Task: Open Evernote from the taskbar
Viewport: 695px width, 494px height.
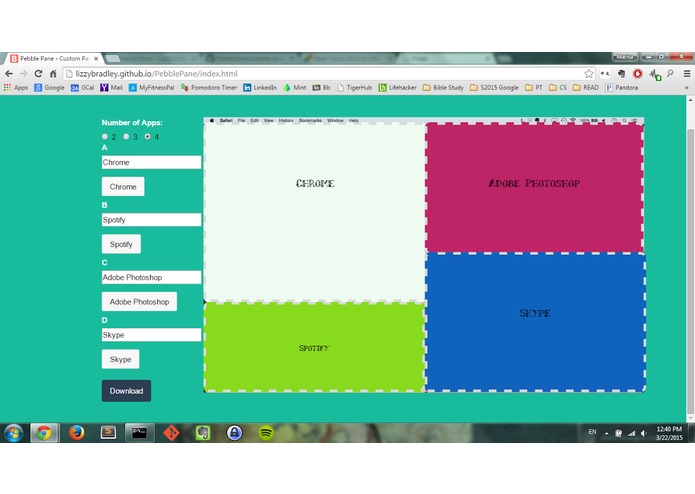Action: tap(203, 433)
